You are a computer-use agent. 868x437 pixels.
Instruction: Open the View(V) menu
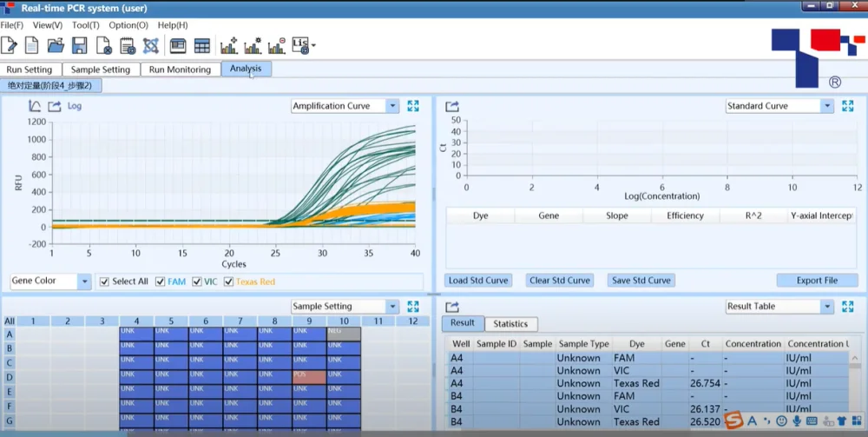48,25
